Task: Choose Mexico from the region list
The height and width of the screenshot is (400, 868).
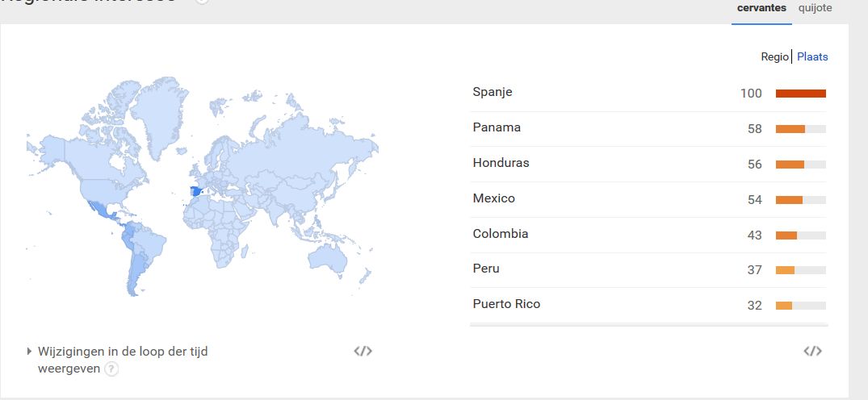Action: [493, 198]
